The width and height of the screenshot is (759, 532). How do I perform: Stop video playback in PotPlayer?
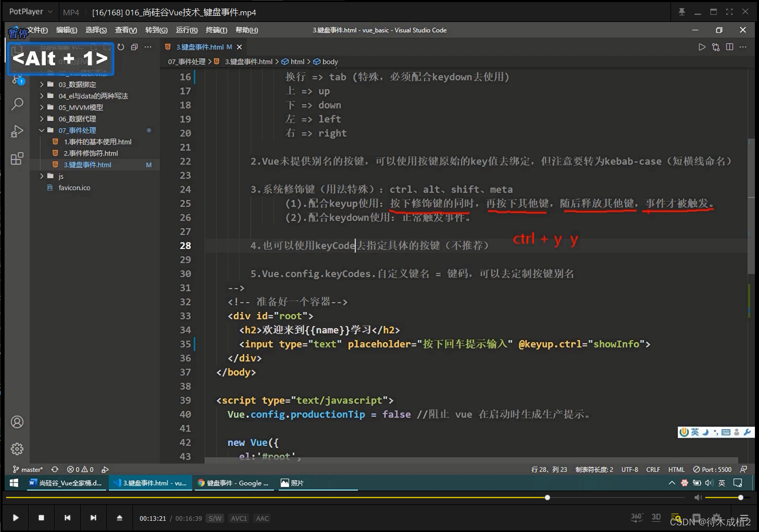pyautogui.click(x=41, y=518)
